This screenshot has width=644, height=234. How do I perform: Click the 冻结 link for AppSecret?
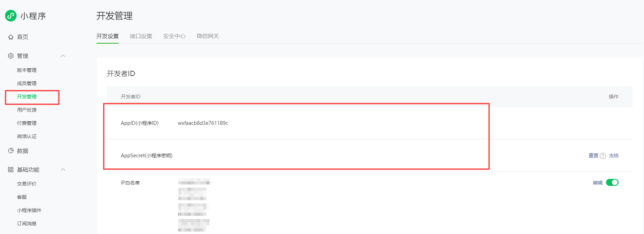[x=613, y=156]
